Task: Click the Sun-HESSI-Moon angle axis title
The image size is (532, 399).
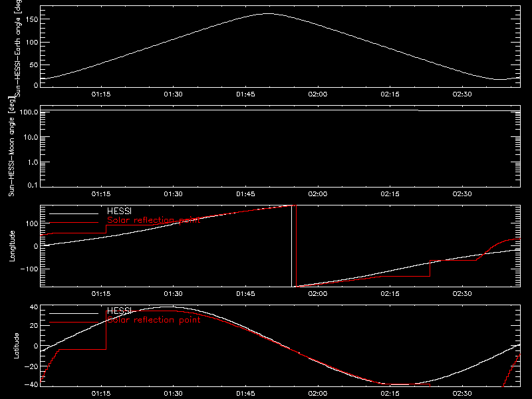Action: coord(11,146)
